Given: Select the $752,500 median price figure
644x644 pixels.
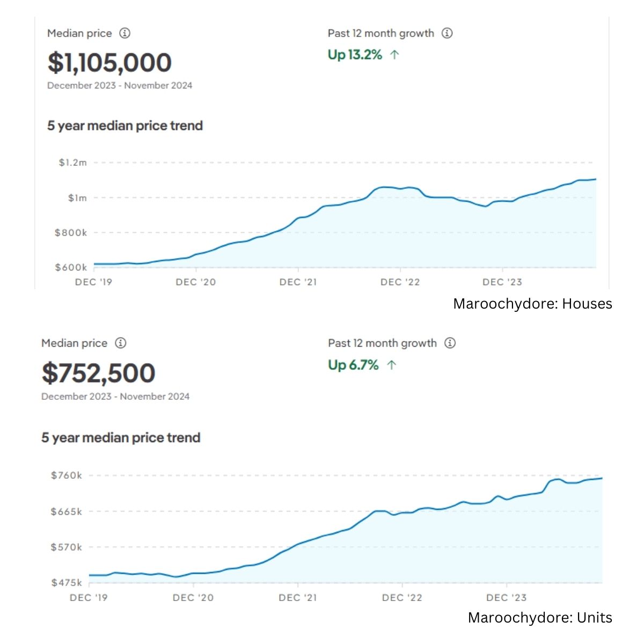Looking at the screenshot, I should coord(98,373).
